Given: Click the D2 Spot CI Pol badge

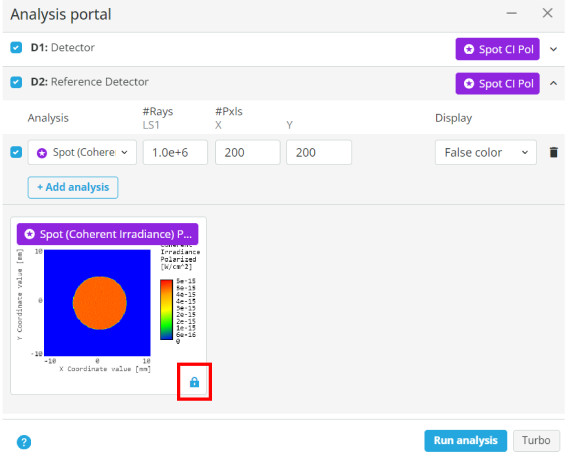Looking at the screenshot, I should [x=497, y=84].
